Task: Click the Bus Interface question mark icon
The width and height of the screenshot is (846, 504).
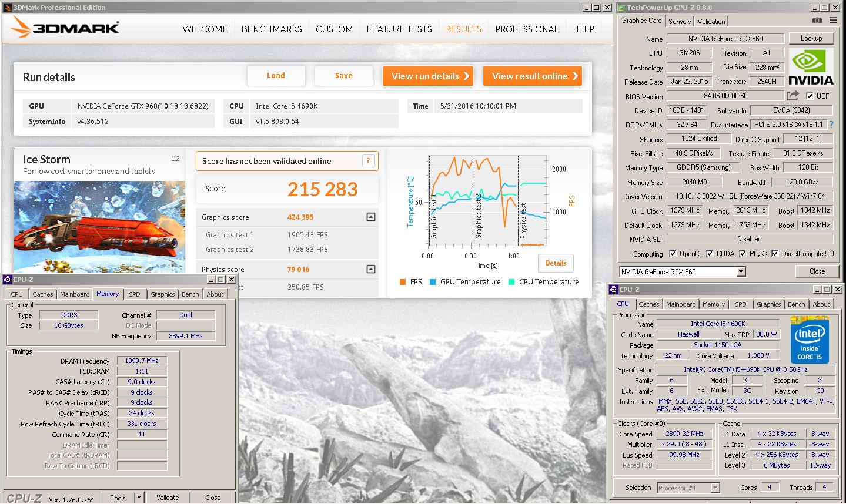Action: tap(831, 125)
